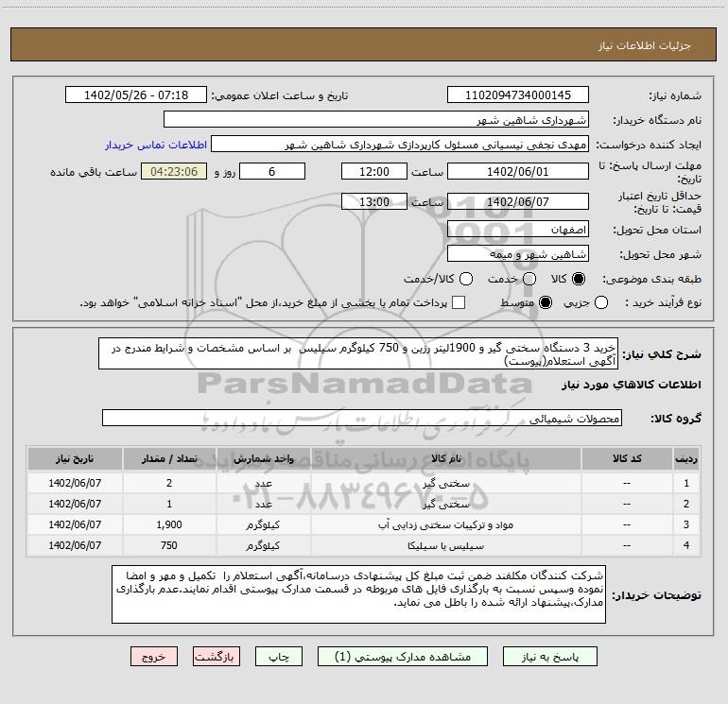The image size is (728, 704).
Task: Click the واحد شمارش column header
Action: click(263, 458)
